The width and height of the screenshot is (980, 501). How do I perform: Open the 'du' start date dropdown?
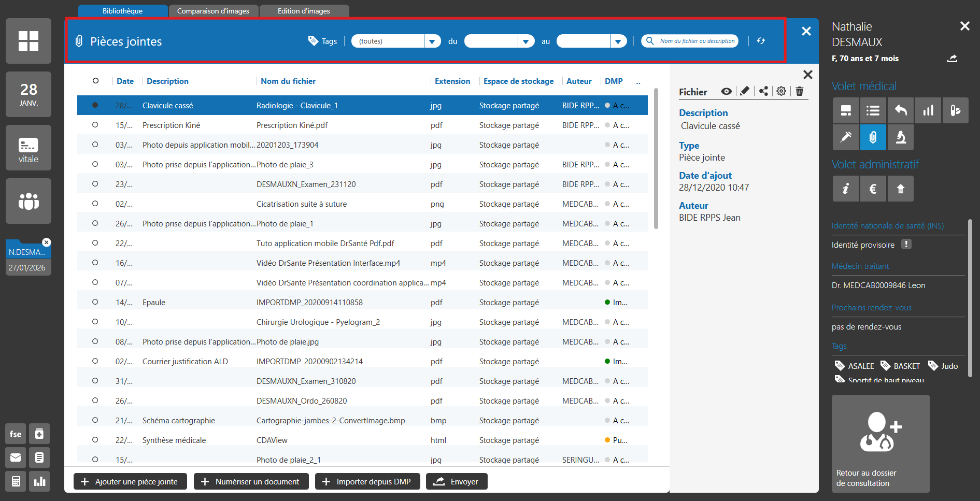coord(526,41)
